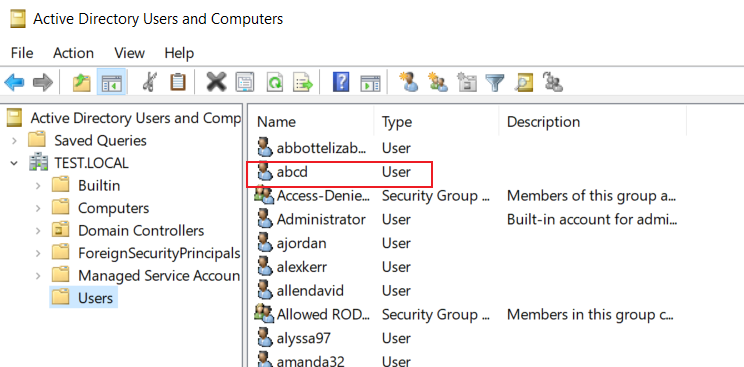The width and height of the screenshot is (744, 367).
Task: Click the Filter funnel toolbar icon
Action: [494, 83]
